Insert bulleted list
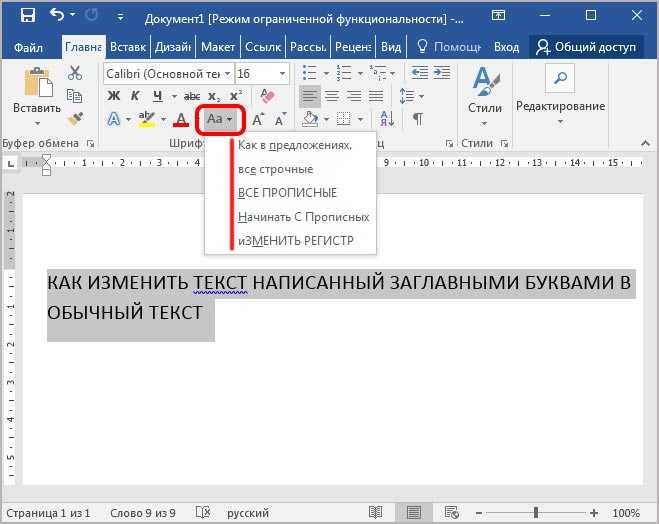The image size is (659, 524). click(x=310, y=73)
